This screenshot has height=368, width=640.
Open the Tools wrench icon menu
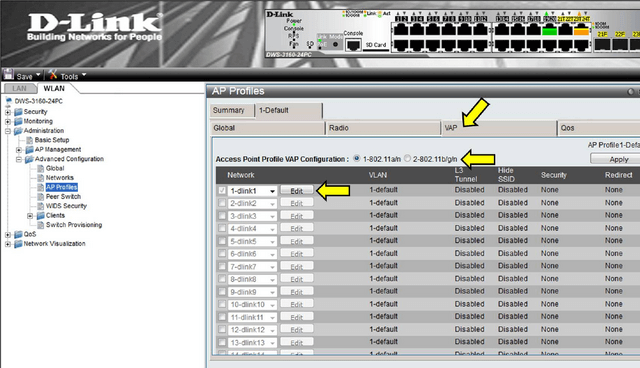[x=53, y=75]
